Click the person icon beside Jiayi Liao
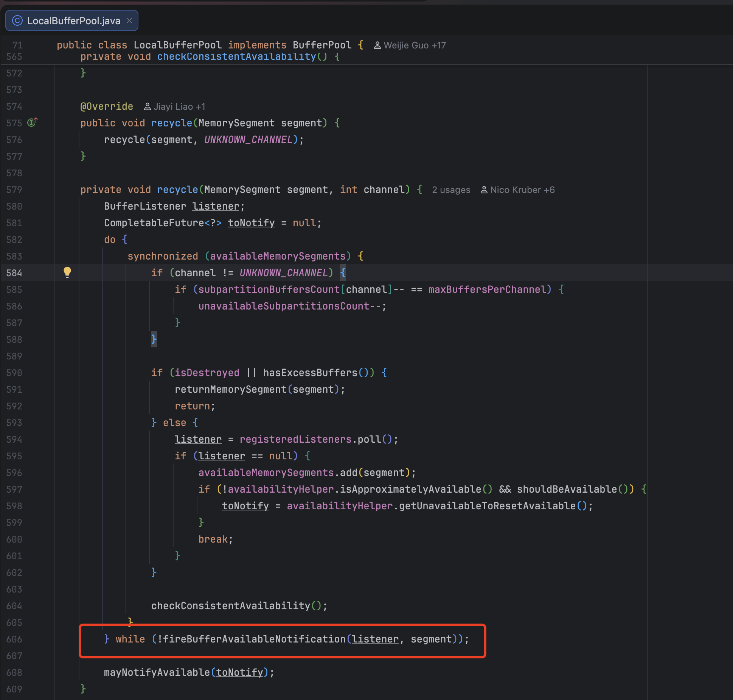Screen dimensions: 733x700 [x=148, y=107]
